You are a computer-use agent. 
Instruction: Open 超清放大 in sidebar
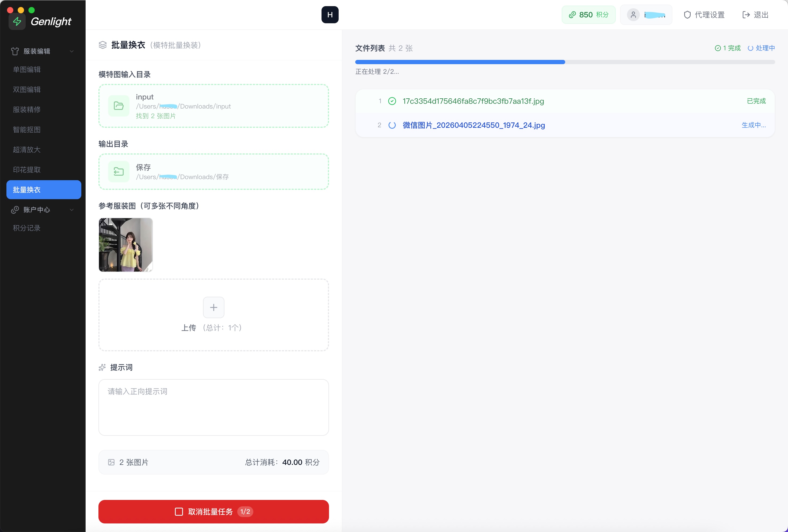click(27, 149)
